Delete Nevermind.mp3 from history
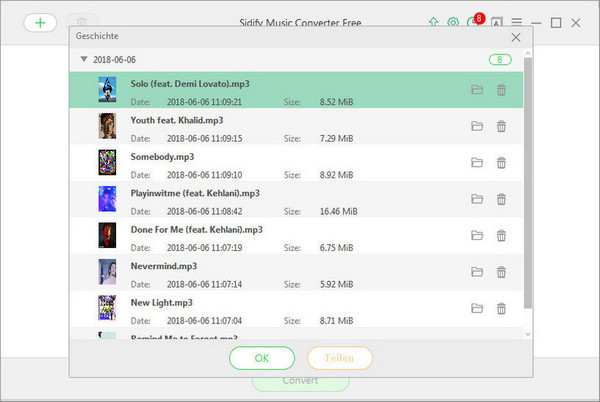 [501, 272]
